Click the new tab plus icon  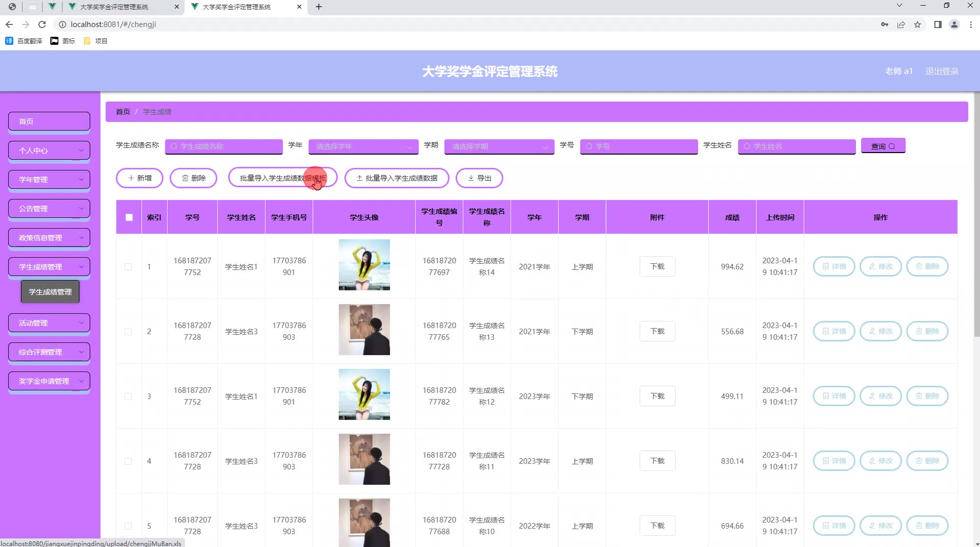pos(318,7)
